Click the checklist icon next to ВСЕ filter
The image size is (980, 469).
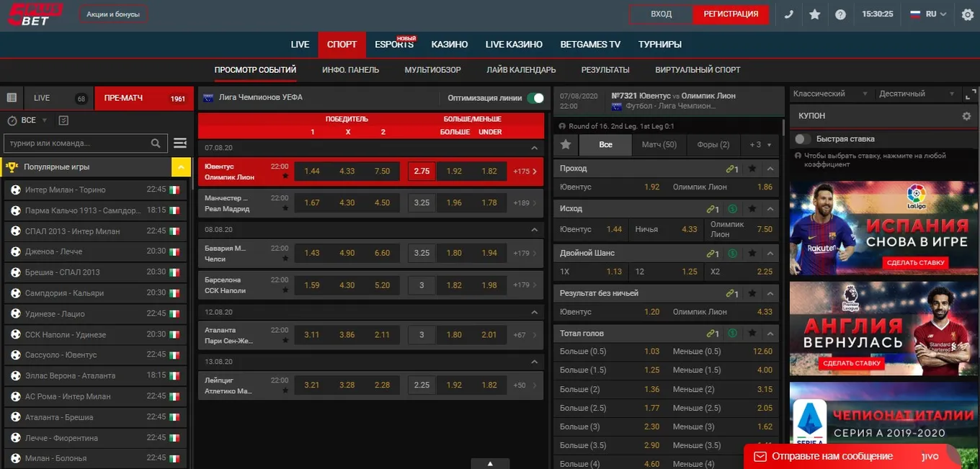coord(63,120)
